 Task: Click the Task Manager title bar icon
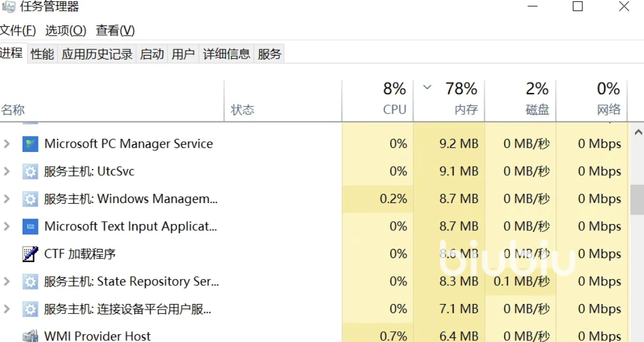(8, 7)
